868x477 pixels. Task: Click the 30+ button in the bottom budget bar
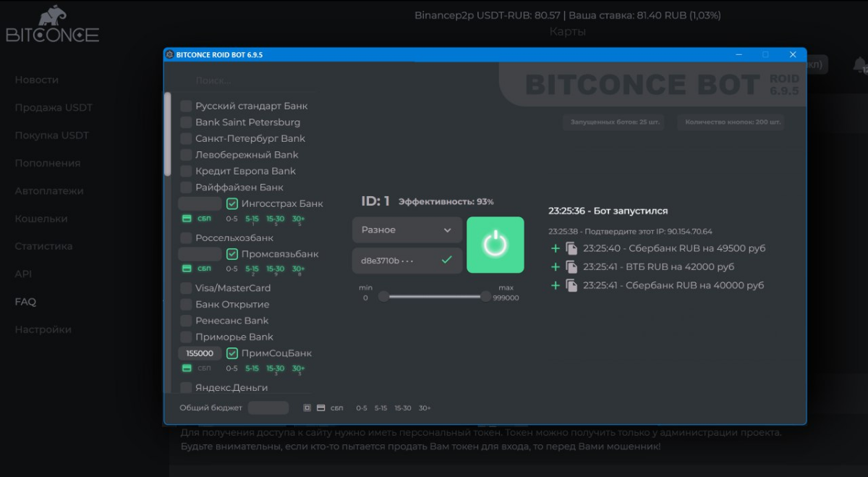pos(425,408)
